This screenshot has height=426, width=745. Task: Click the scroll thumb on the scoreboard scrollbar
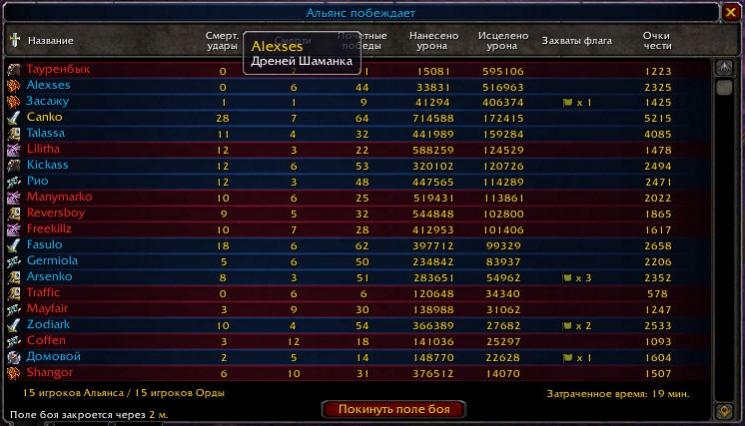(726, 88)
